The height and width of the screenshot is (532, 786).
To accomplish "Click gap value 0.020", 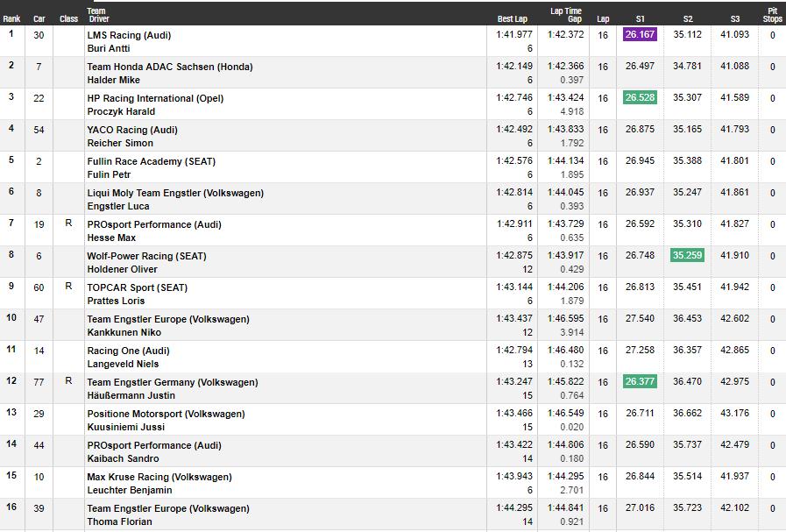I will 572,427.
